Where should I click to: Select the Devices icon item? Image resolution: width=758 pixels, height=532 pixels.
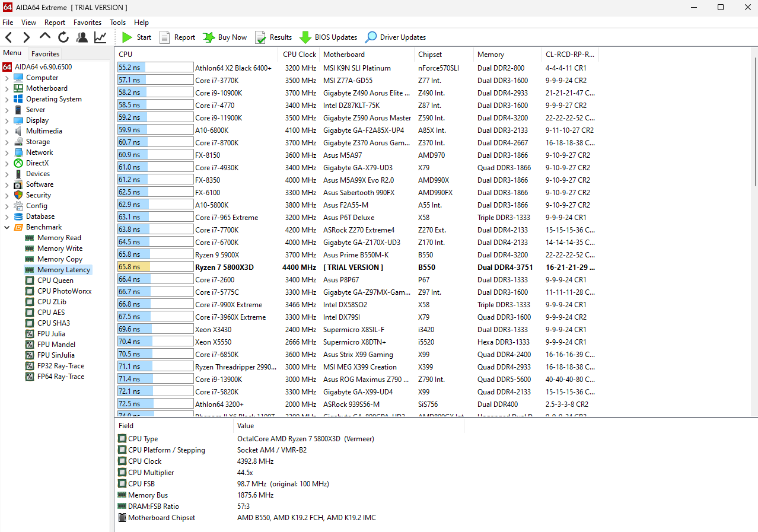tap(18, 174)
